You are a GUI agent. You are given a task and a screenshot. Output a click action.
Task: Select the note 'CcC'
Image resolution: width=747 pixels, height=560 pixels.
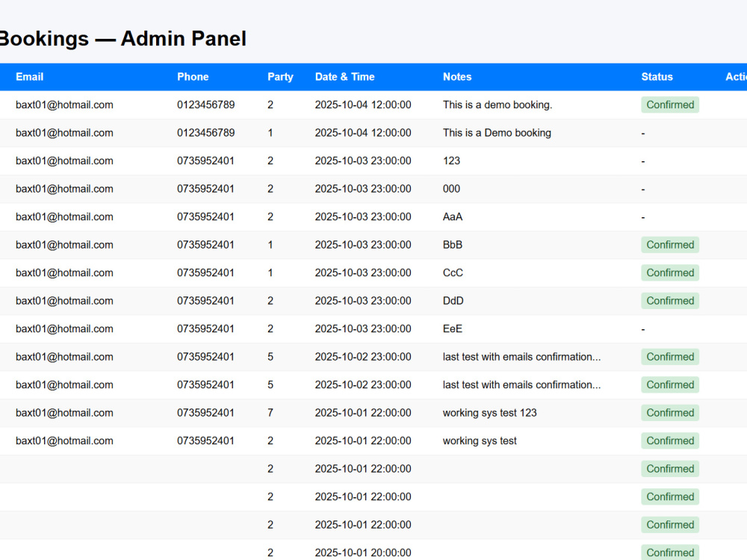453,273
